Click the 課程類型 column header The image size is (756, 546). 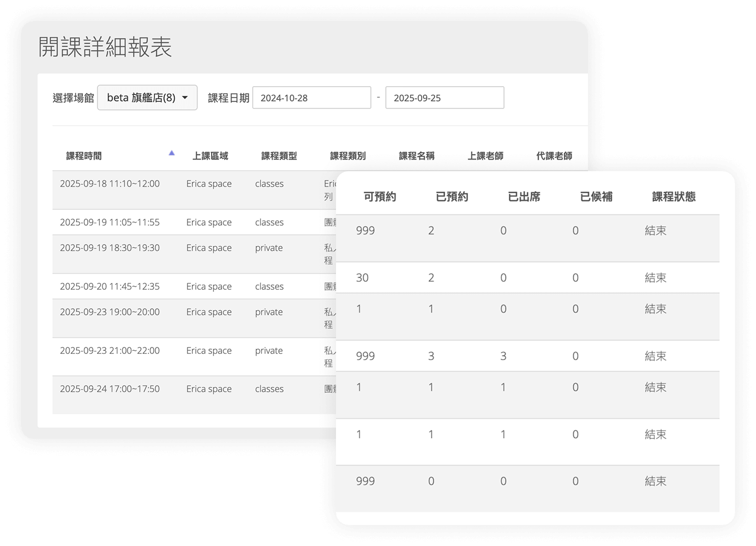tap(279, 155)
